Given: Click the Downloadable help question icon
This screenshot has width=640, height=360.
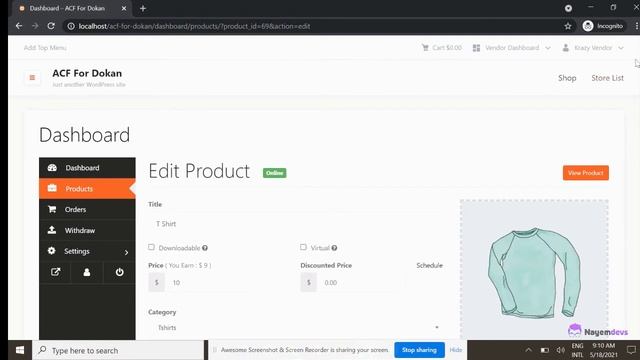Looking at the screenshot, I should (205, 248).
